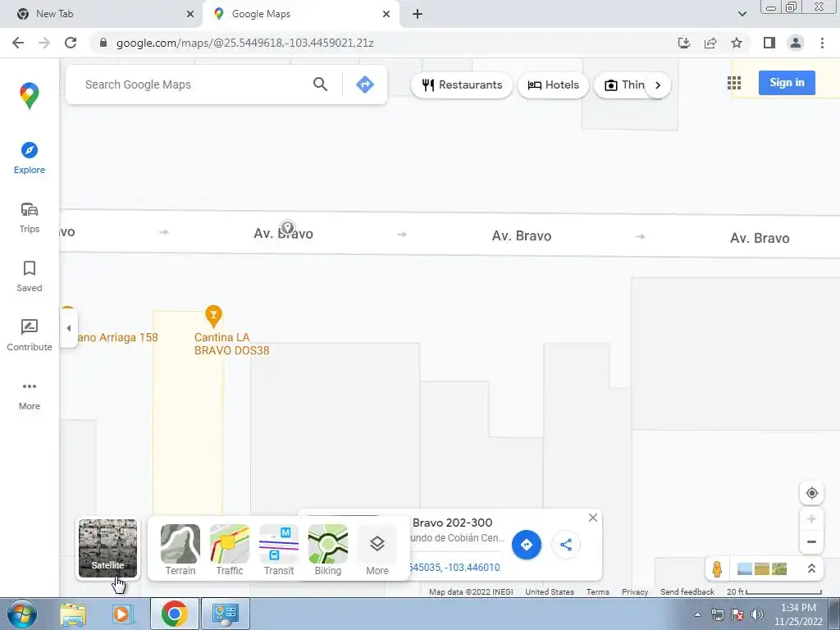Toggle the 20 ft scale bar units
Screen dimensions: 840x630
[x=774, y=592]
